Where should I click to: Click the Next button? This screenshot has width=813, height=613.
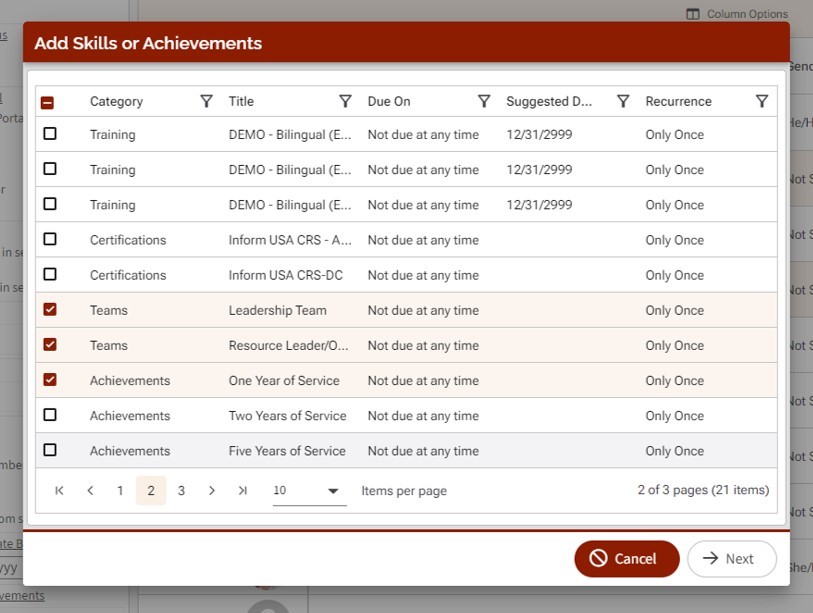coord(731,559)
